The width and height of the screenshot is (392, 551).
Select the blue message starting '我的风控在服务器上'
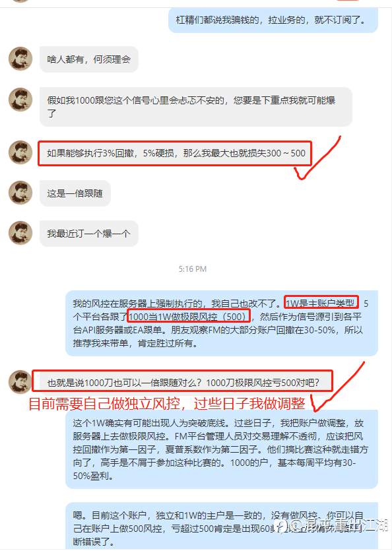coord(222,323)
